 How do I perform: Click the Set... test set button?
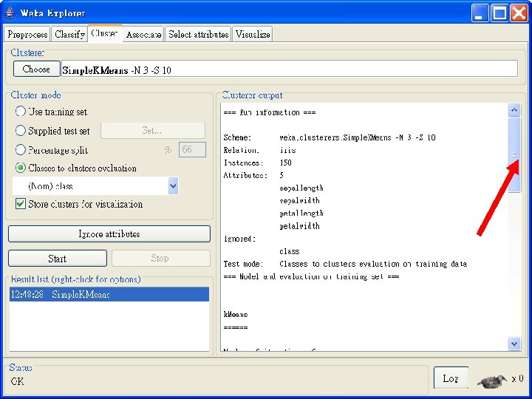(153, 130)
